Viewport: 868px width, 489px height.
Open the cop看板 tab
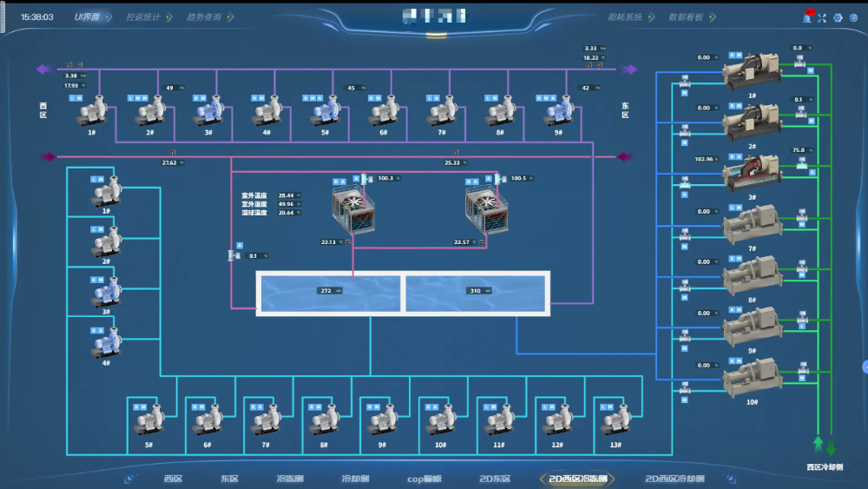424,479
